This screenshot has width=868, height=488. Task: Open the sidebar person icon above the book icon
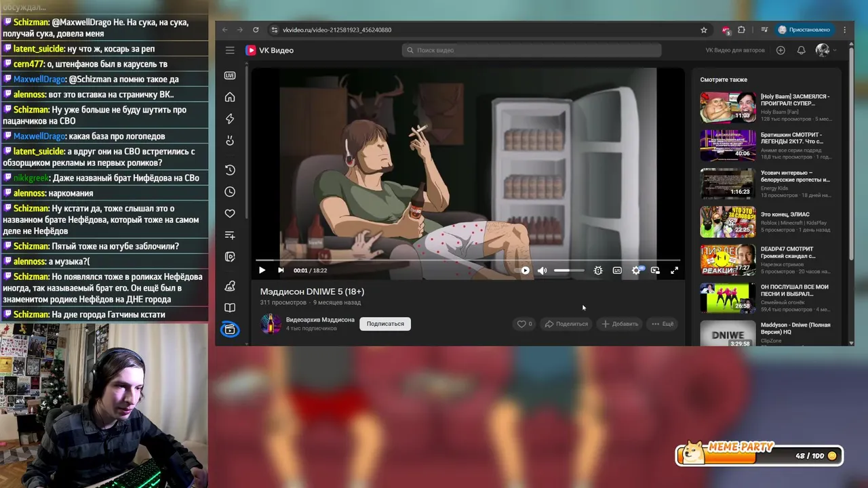tap(230, 286)
